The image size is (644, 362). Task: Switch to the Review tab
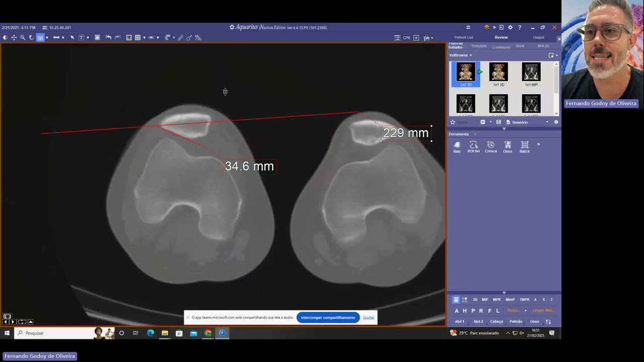(x=501, y=38)
